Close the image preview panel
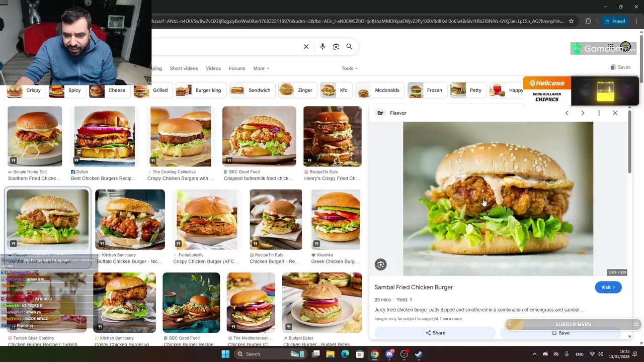Screen dimensions: 644x362 click(615, 113)
